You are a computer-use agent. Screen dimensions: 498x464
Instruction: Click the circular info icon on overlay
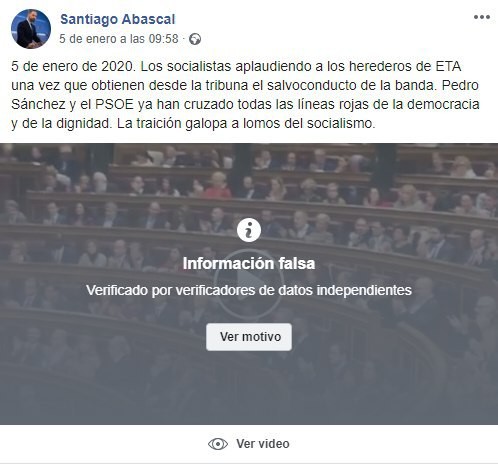249,230
